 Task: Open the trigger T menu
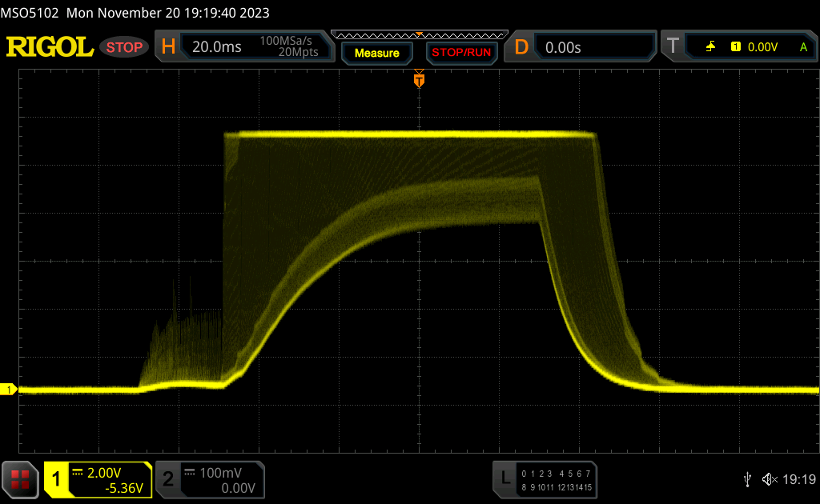pos(673,46)
